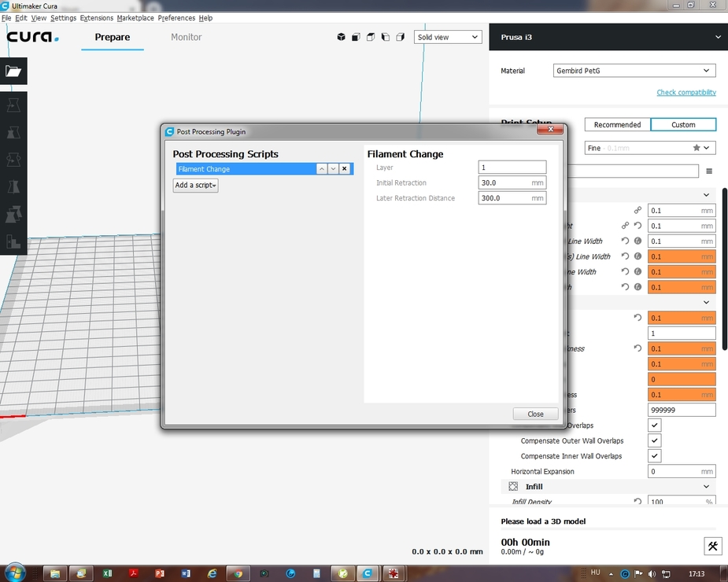This screenshot has width=728, height=582.
Task: Click the wrench tools icon at bottom right
Action: click(x=711, y=547)
